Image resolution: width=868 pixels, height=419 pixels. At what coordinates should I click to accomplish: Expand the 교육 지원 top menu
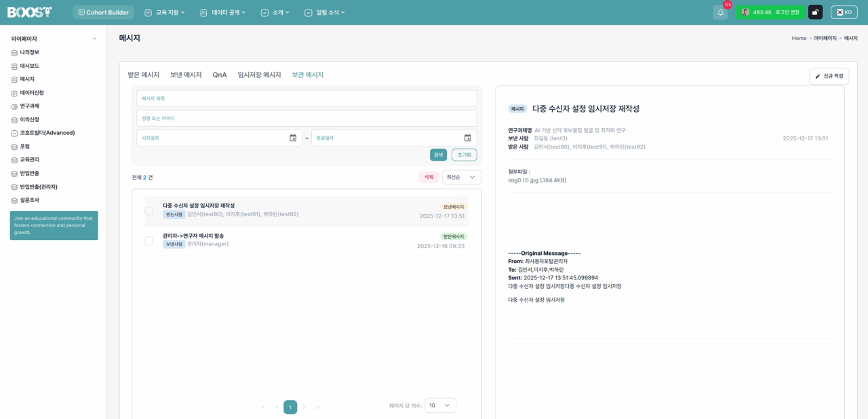(x=164, y=12)
